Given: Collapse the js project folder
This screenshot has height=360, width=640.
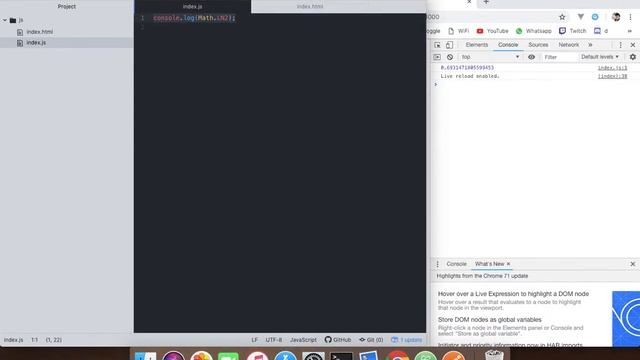Looking at the screenshot, I should click(5, 20).
